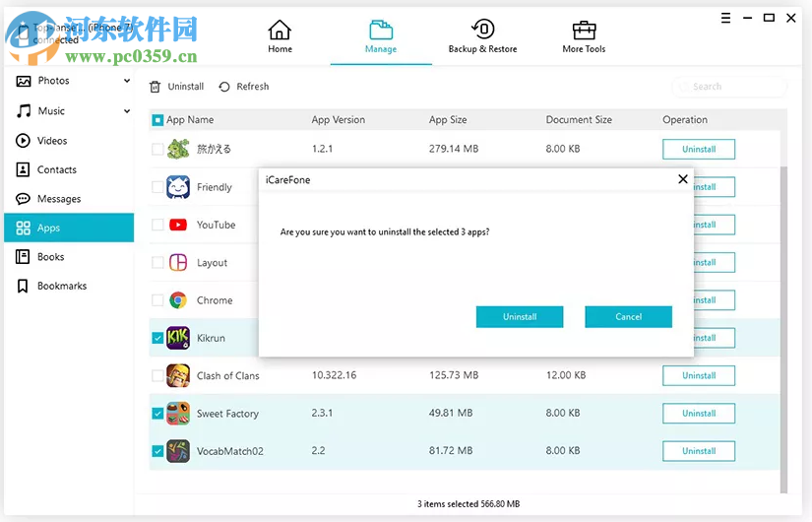Screen dimensions: 812x522
Task: Select Messages in the sidebar
Action: [69, 199]
